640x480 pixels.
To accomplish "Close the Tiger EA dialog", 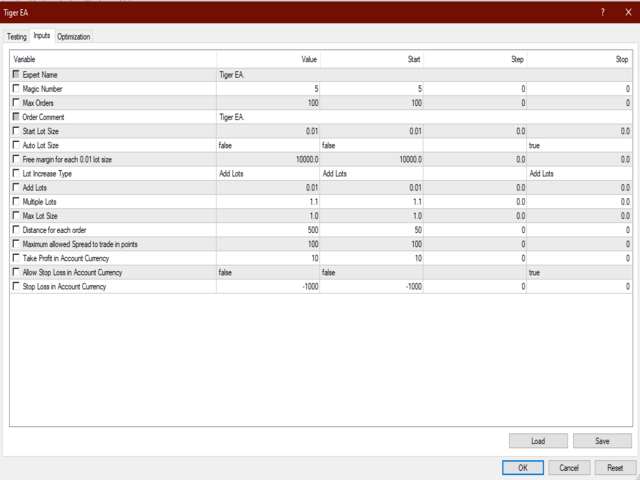I will click(x=629, y=12).
